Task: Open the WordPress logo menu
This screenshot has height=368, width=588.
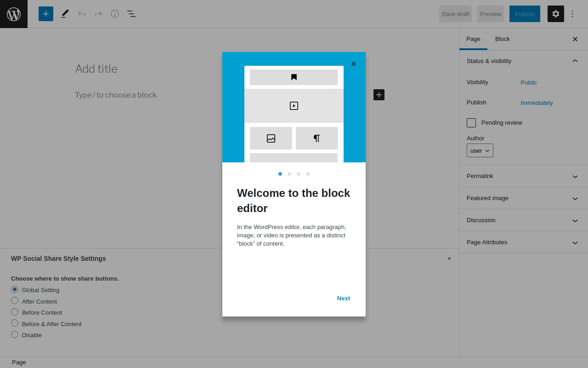Action: (14, 14)
